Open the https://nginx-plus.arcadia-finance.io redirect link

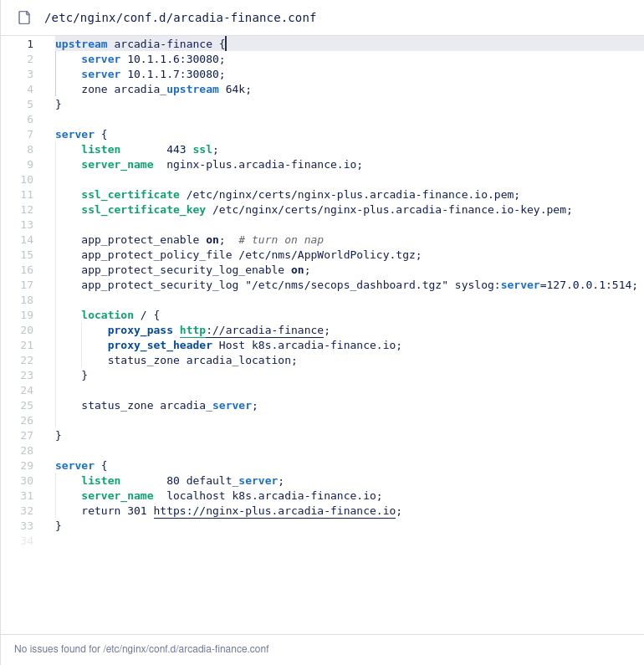[x=274, y=511]
